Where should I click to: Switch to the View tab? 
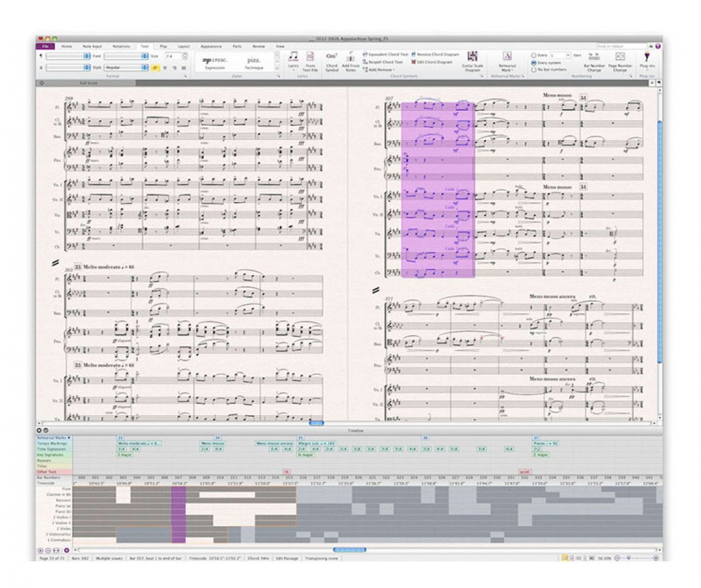tap(280, 46)
